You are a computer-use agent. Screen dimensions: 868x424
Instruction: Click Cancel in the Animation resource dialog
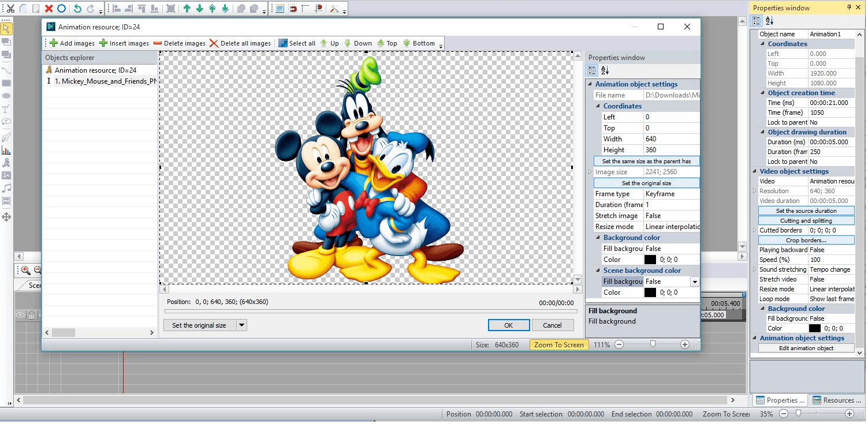pos(552,325)
